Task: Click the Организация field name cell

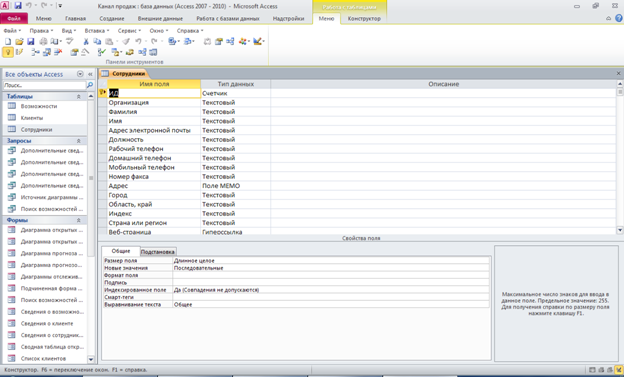Action: click(x=154, y=102)
